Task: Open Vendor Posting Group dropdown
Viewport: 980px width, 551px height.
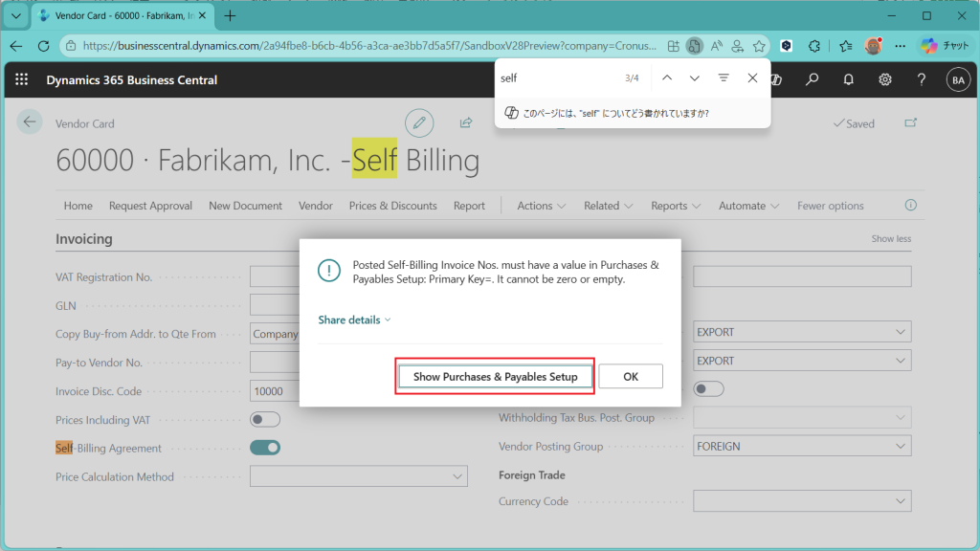Action: 900,446
